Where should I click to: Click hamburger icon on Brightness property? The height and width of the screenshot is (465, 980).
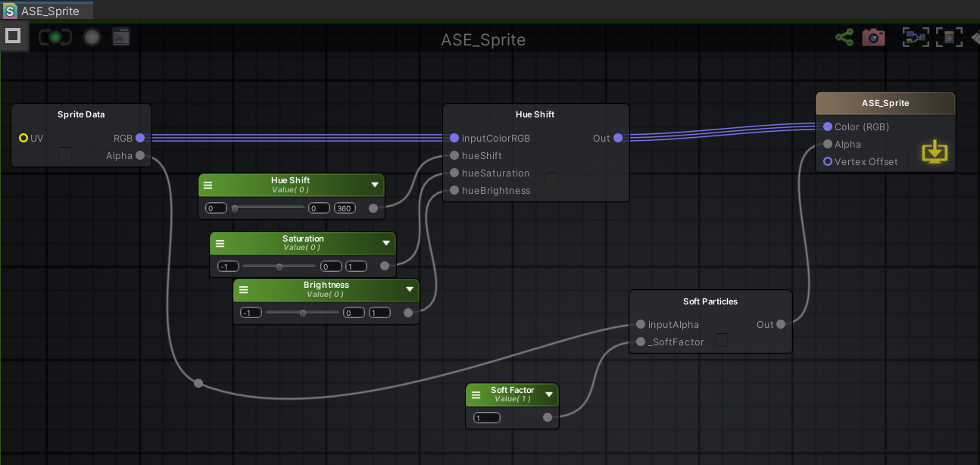[243, 290]
